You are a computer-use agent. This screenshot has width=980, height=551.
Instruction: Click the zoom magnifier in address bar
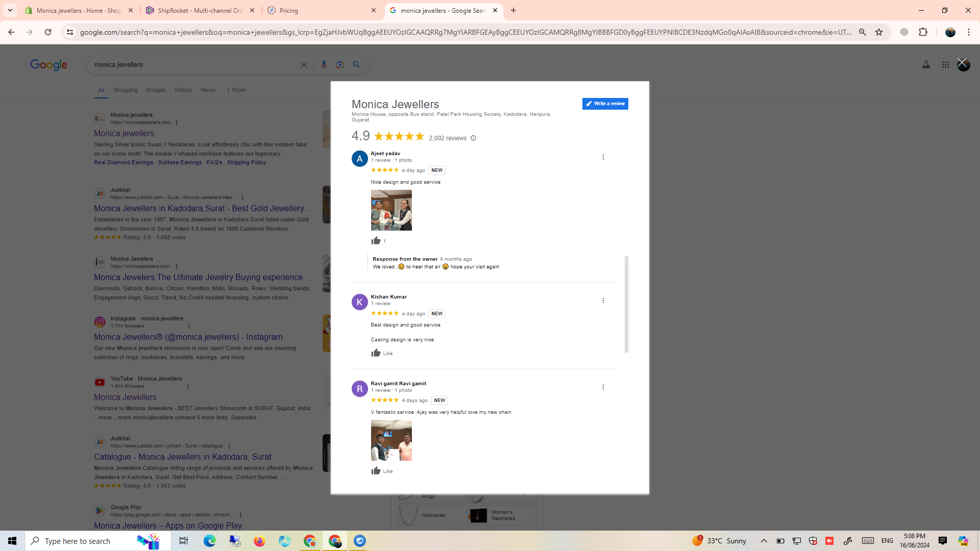pos(863,32)
